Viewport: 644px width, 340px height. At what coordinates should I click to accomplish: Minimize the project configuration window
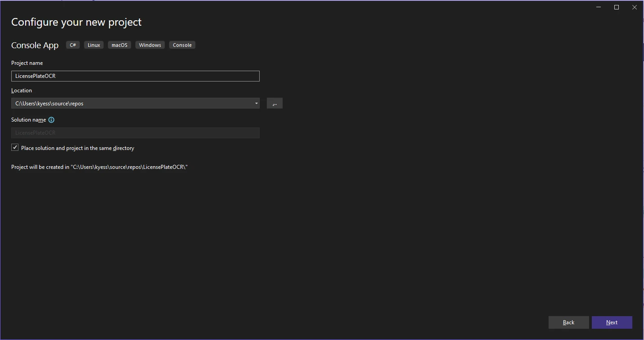pos(599,7)
